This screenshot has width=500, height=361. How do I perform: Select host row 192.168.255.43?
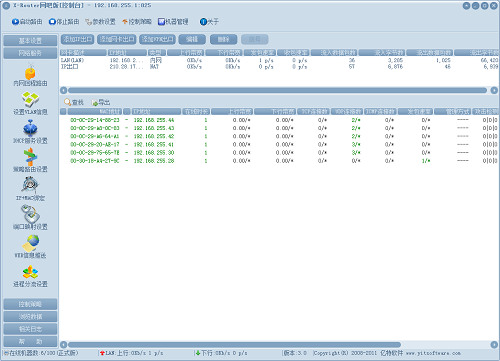pos(279,128)
